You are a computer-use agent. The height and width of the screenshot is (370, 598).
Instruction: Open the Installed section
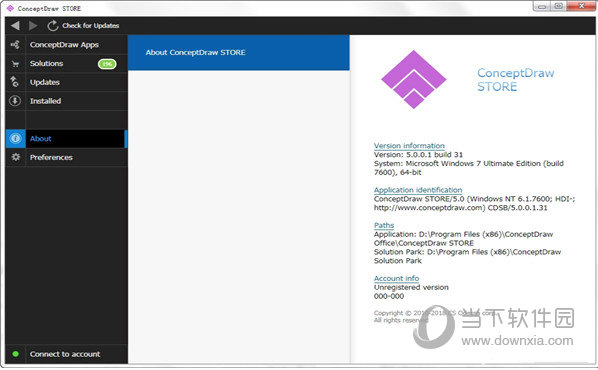45,101
